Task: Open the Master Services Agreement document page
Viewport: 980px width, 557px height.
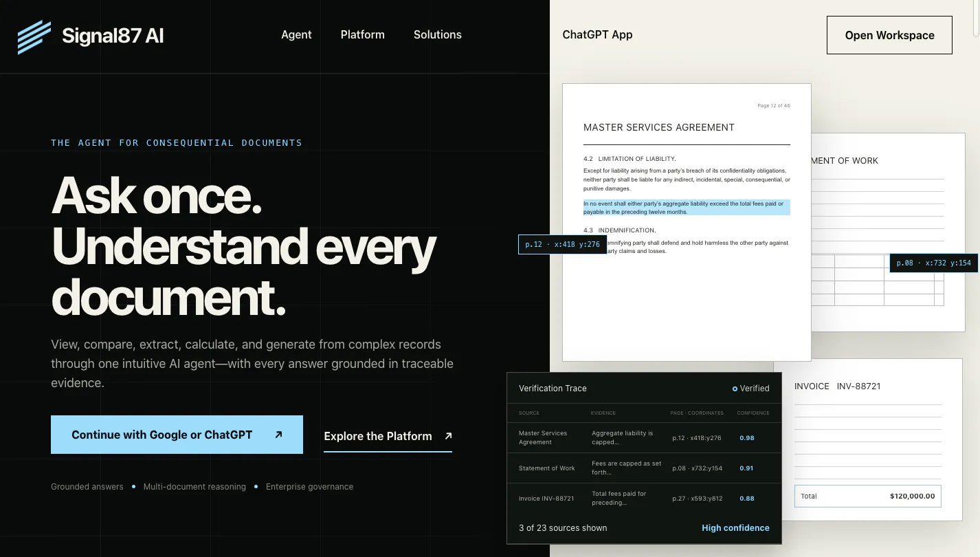Action: pos(687,222)
